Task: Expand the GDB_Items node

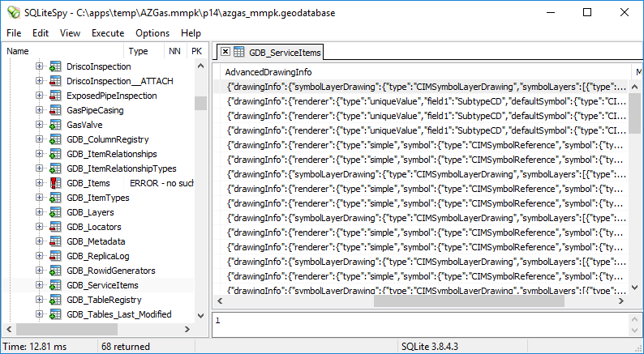Action: pos(39,182)
